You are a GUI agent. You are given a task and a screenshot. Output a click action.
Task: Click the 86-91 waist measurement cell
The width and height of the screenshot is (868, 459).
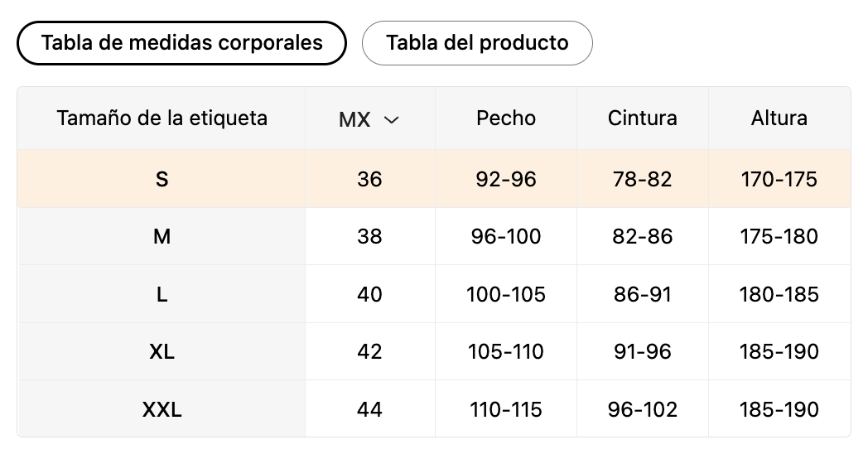[x=642, y=295]
